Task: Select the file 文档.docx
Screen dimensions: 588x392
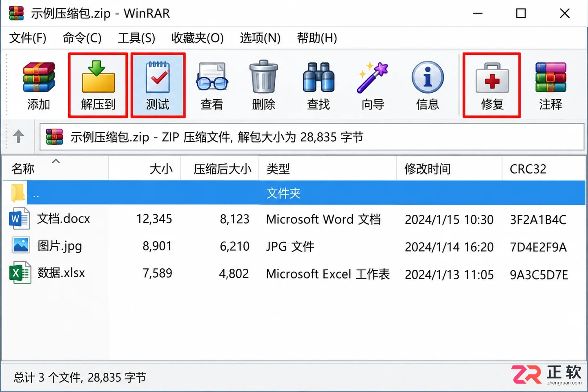Action: coord(63,219)
